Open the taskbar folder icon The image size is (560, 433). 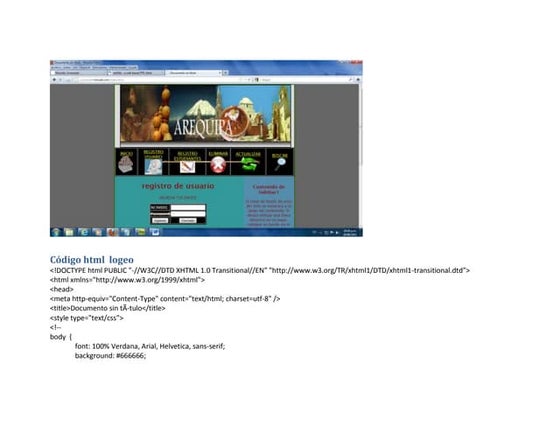[x=69, y=232]
